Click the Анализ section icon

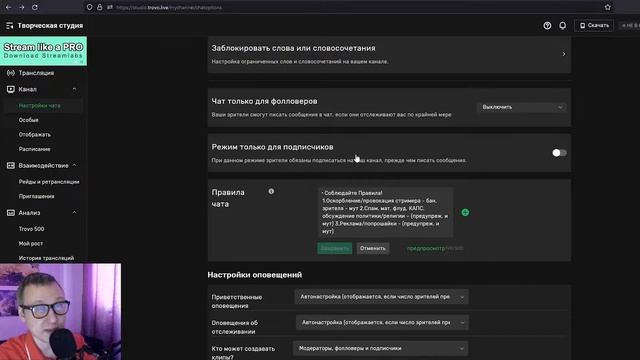click(x=11, y=213)
